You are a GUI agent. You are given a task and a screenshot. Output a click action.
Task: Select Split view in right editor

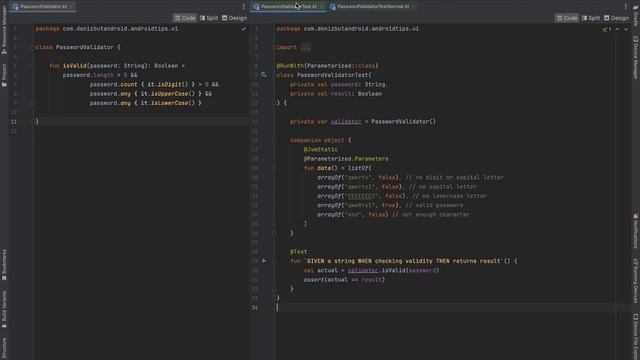pyautogui.click(x=591, y=18)
